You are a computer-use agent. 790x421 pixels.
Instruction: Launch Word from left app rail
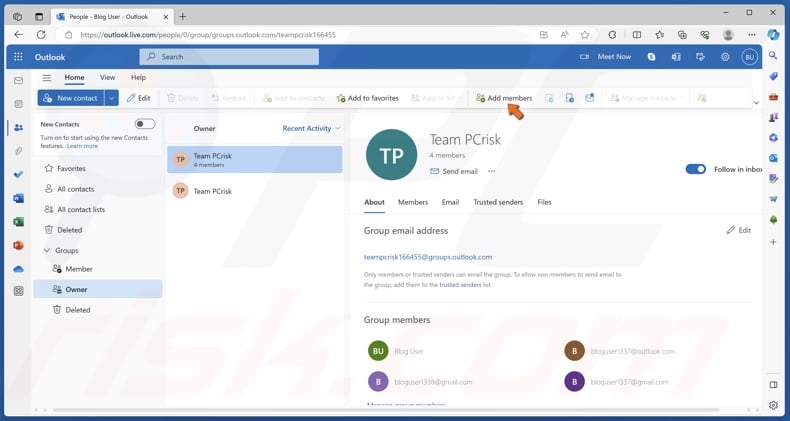point(19,198)
